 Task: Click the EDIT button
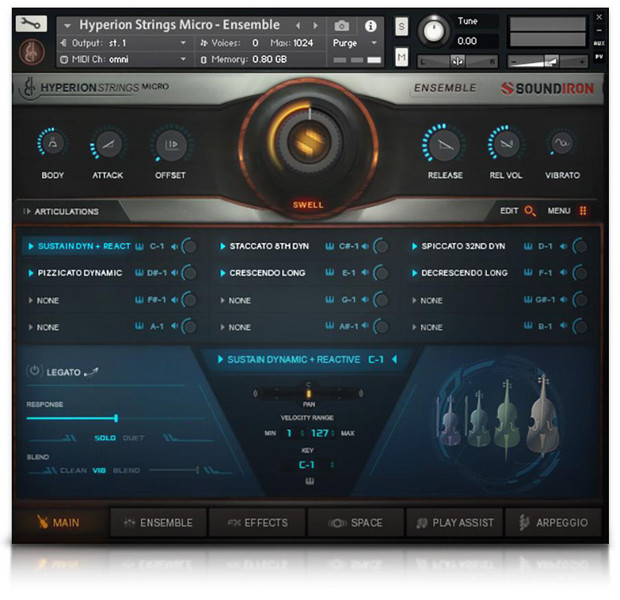coord(509,211)
